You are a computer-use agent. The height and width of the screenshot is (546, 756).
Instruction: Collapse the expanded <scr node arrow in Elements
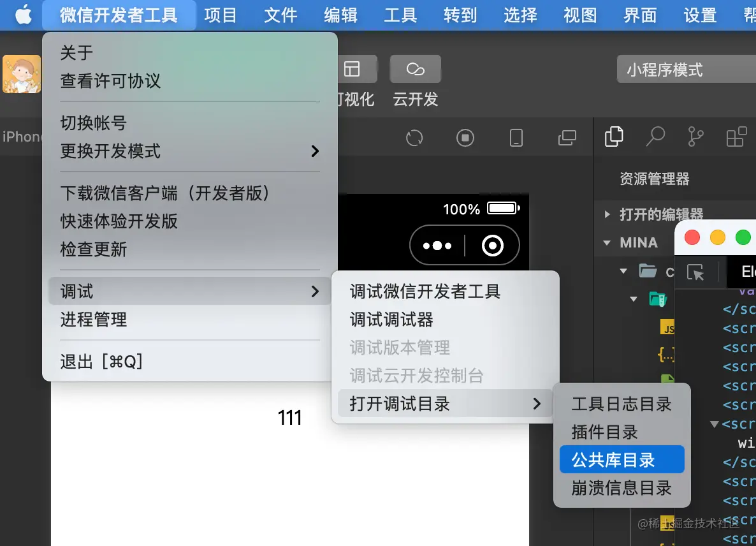tap(715, 424)
